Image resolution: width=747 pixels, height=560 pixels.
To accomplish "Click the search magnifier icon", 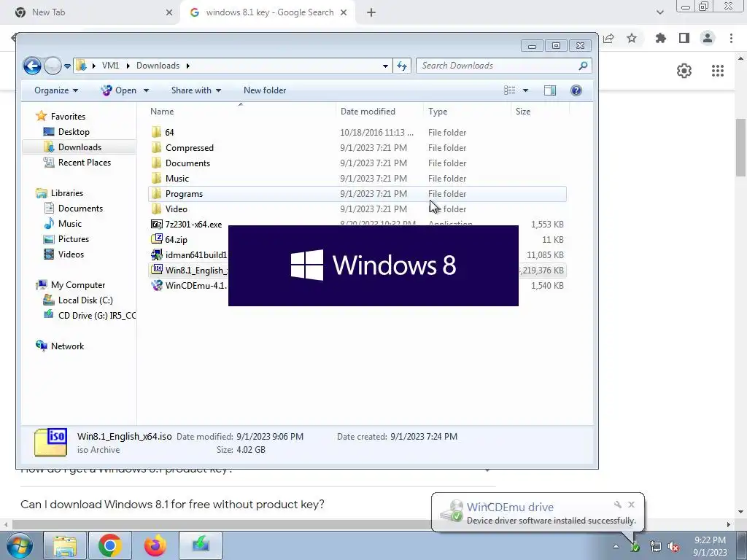I will tap(583, 66).
